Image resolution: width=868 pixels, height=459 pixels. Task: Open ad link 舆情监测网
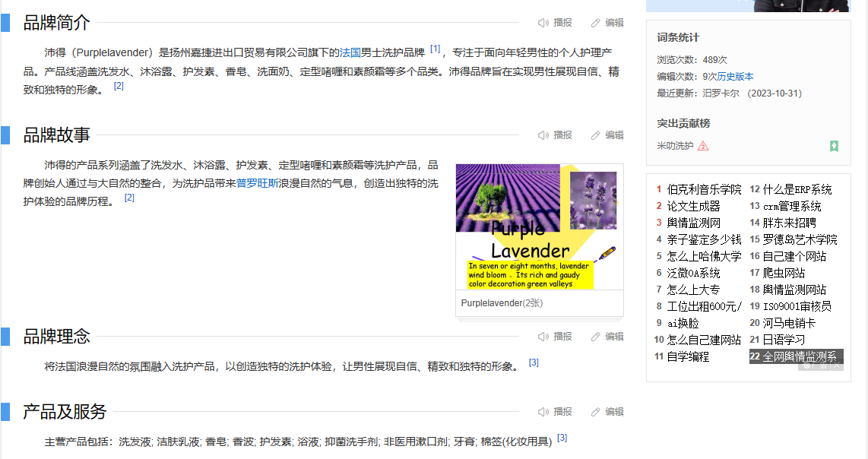click(693, 223)
